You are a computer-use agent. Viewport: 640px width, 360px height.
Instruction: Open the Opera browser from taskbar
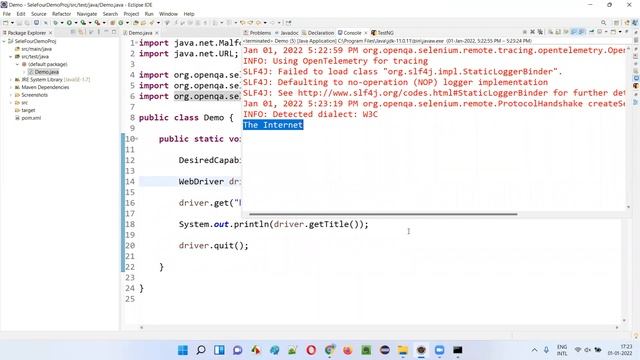311,350
